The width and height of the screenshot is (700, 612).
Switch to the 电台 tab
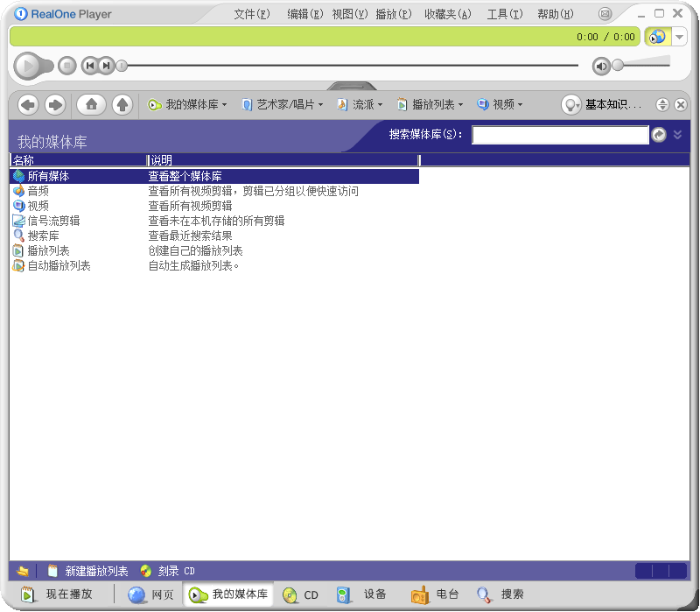pyautogui.click(x=435, y=594)
